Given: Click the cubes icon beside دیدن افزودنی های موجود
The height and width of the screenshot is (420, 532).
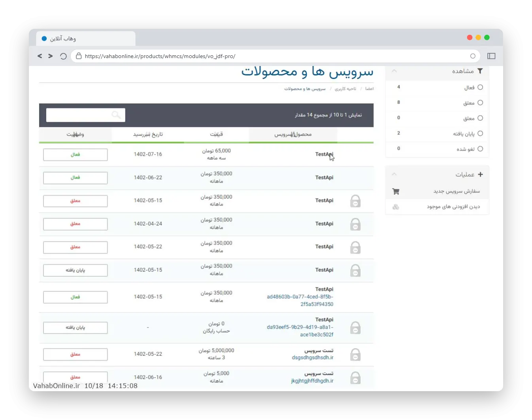Looking at the screenshot, I should 396,207.
